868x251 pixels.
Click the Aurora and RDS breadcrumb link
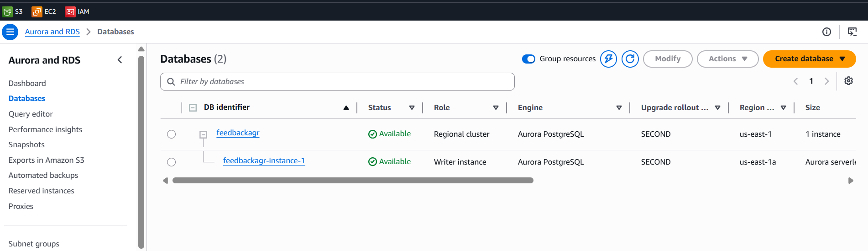tap(52, 32)
